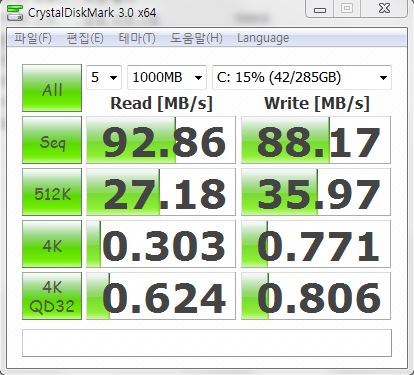
Task: Click the Seq write result 88.17
Action: click(x=316, y=140)
